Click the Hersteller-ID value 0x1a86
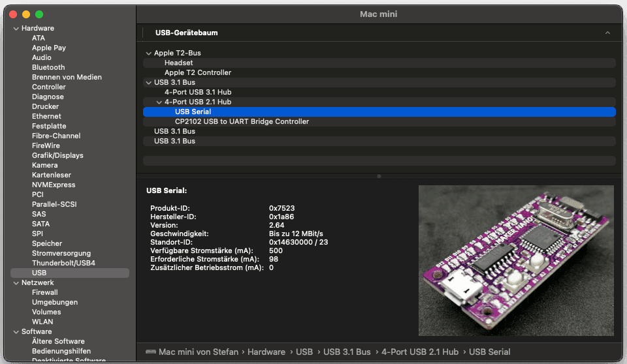 click(x=281, y=217)
